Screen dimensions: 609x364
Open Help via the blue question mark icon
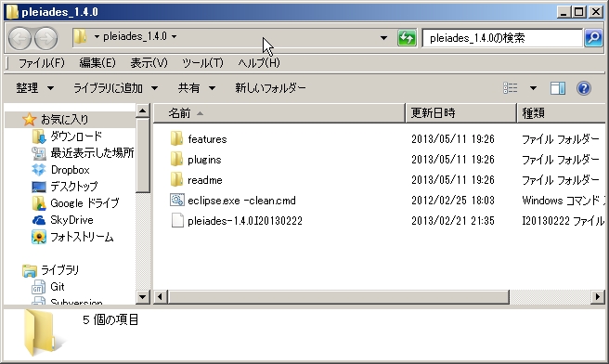click(584, 88)
